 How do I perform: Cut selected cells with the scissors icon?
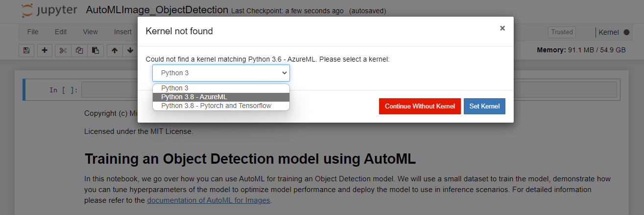click(x=63, y=50)
